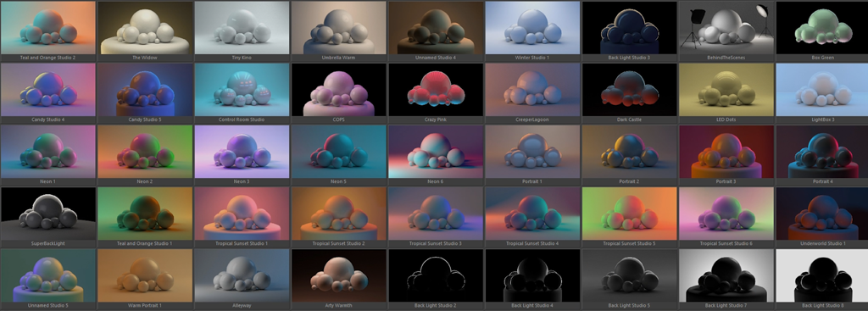Pick the LED Dots preset
The width and height of the screenshot is (868, 311).
click(x=726, y=90)
